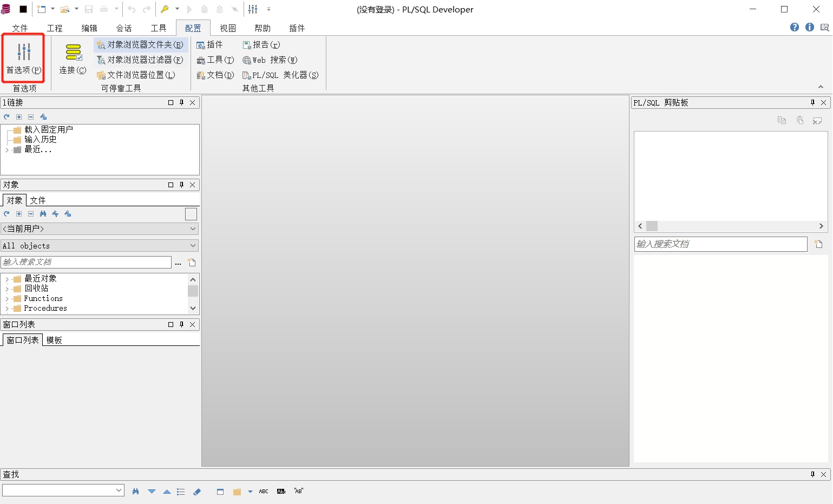Click the Save disk icon in quick toolbar
The height and width of the screenshot is (504, 833).
coord(89,9)
